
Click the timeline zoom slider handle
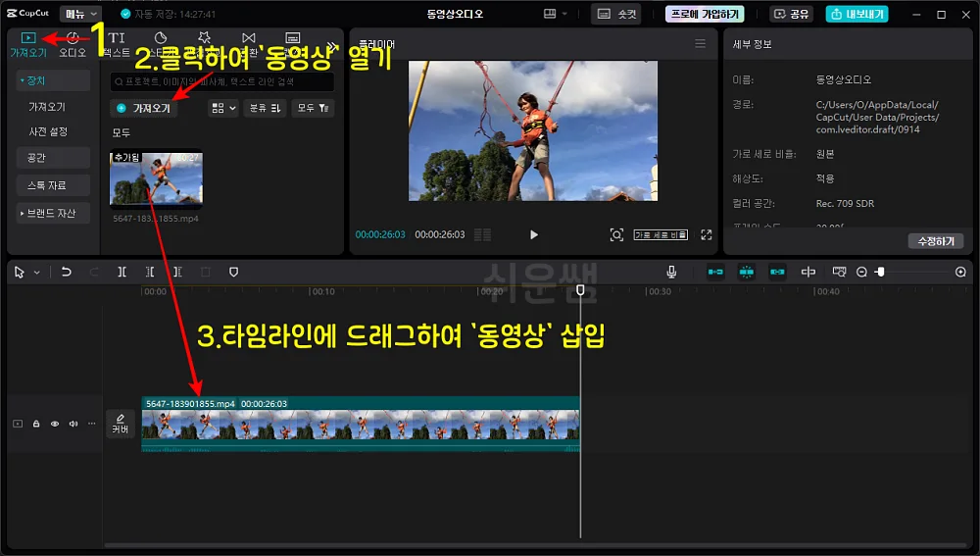tap(881, 272)
